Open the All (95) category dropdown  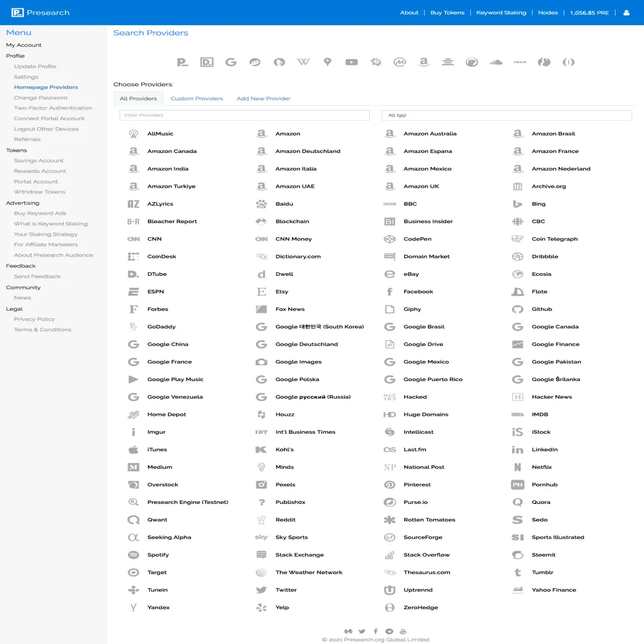click(x=507, y=115)
